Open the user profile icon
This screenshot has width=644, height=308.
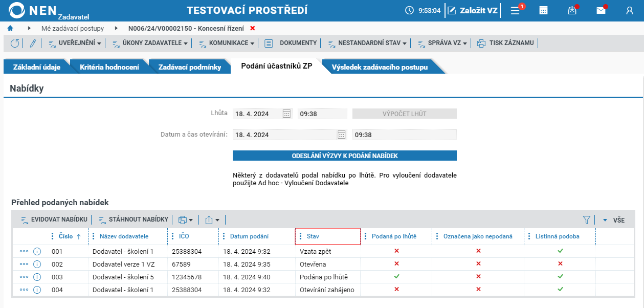630,10
